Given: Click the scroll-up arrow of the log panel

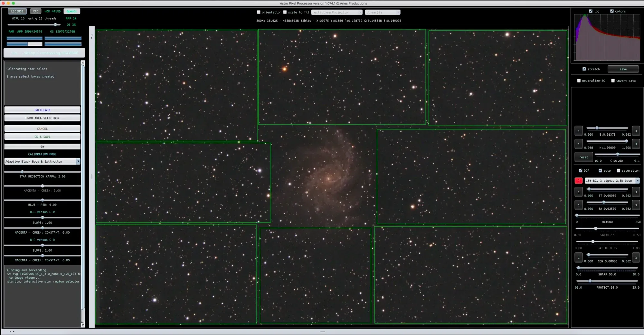Looking at the screenshot, I should click(x=83, y=63).
